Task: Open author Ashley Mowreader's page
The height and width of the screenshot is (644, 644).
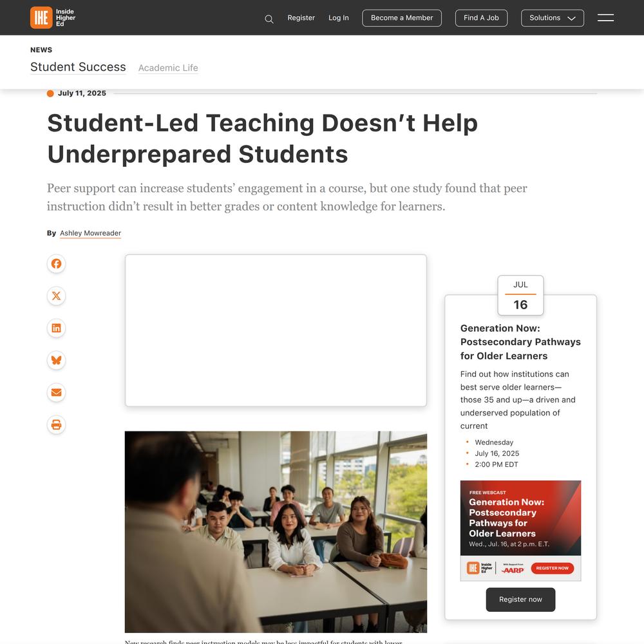Action: pyautogui.click(x=90, y=233)
